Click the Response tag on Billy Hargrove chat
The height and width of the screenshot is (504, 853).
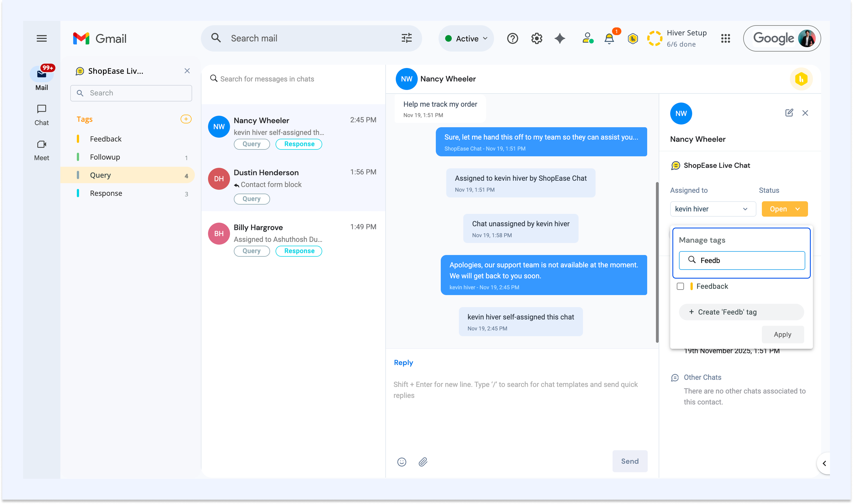(x=299, y=251)
